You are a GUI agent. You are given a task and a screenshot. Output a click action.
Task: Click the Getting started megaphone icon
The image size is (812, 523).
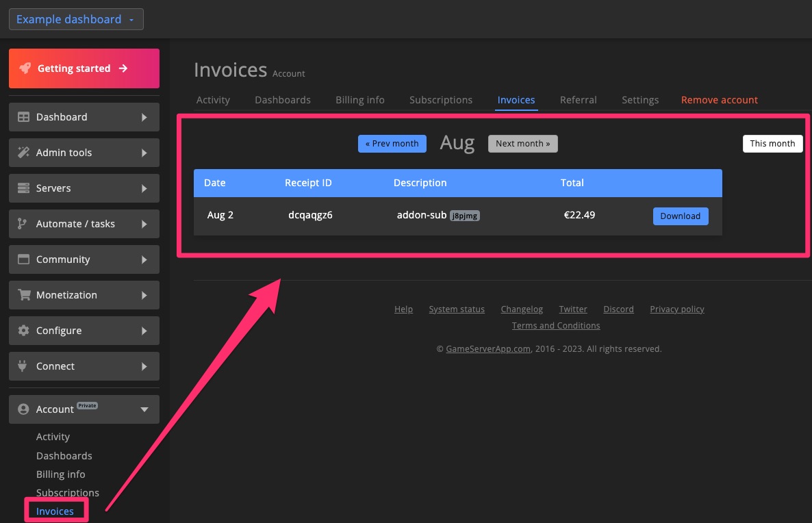coord(26,68)
